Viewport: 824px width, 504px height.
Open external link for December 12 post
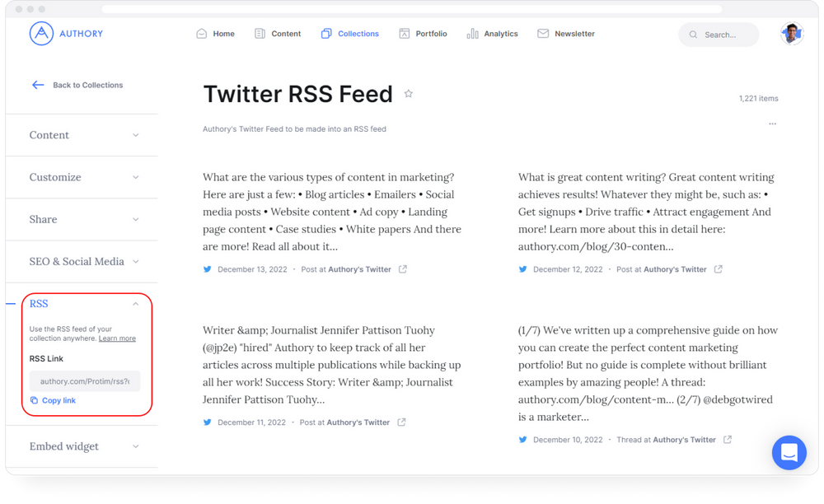click(x=719, y=269)
